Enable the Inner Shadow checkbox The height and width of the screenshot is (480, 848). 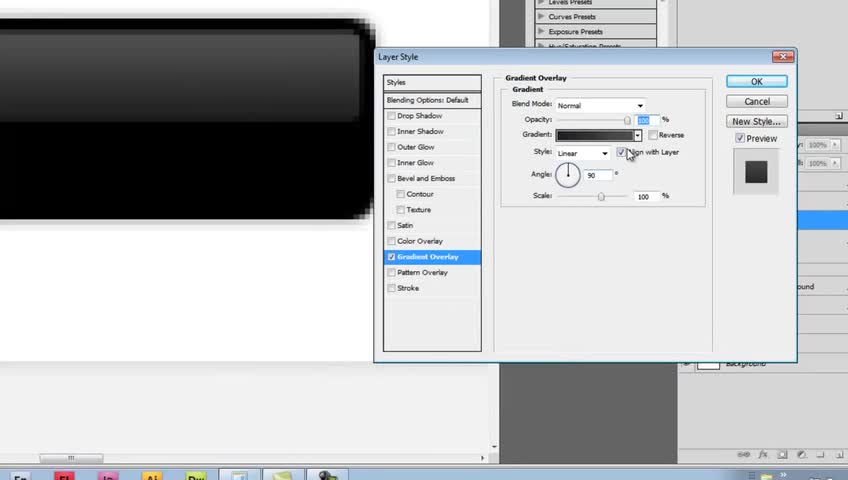392,131
